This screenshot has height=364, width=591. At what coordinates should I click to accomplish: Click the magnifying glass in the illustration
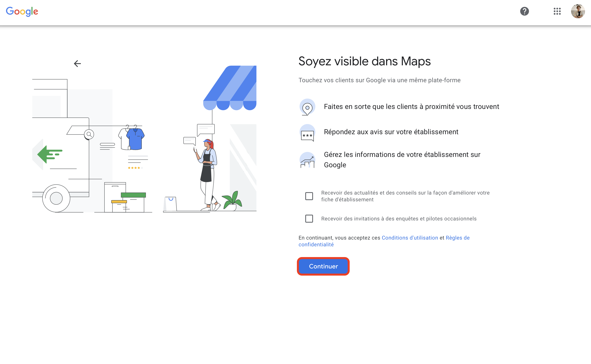pos(89,134)
